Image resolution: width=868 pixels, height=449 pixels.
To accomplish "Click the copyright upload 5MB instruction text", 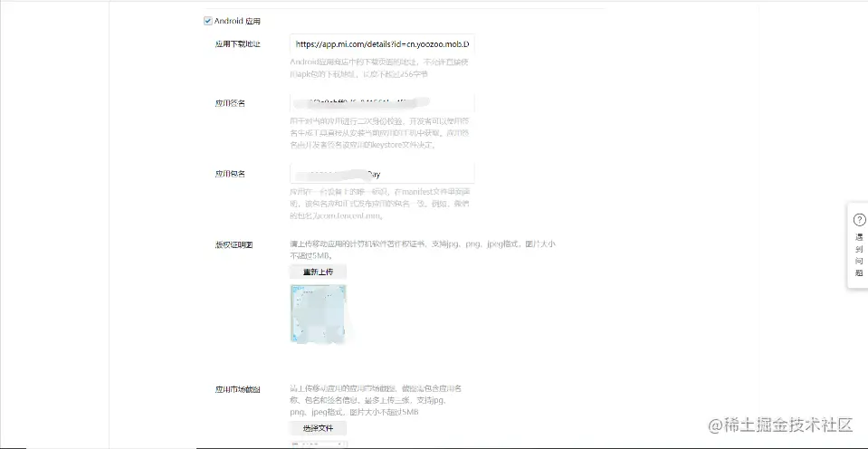I will tap(423, 250).
